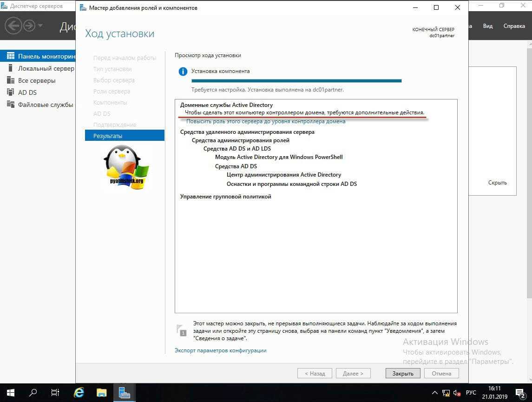Open Task View on the taskbar
Image resolution: width=532 pixels, height=402 pixels.
click(55, 392)
